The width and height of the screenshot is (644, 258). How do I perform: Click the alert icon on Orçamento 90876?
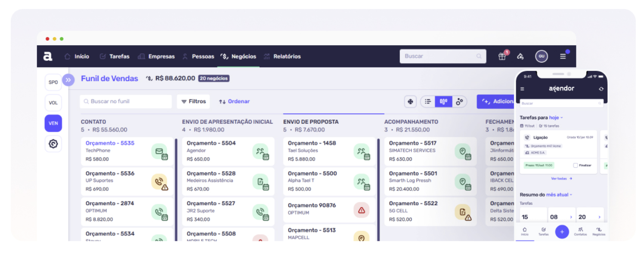[x=361, y=210]
